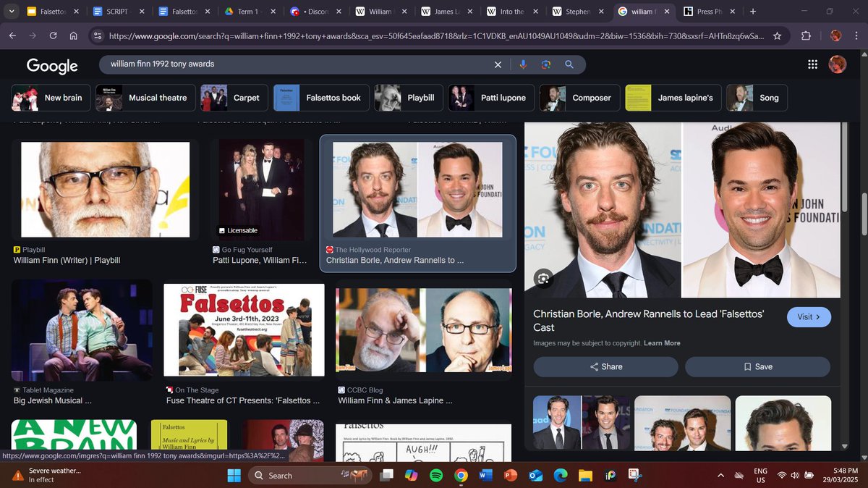Click the Visit button for the Falsettos article
This screenshot has height=488, width=868.
click(x=808, y=316)
